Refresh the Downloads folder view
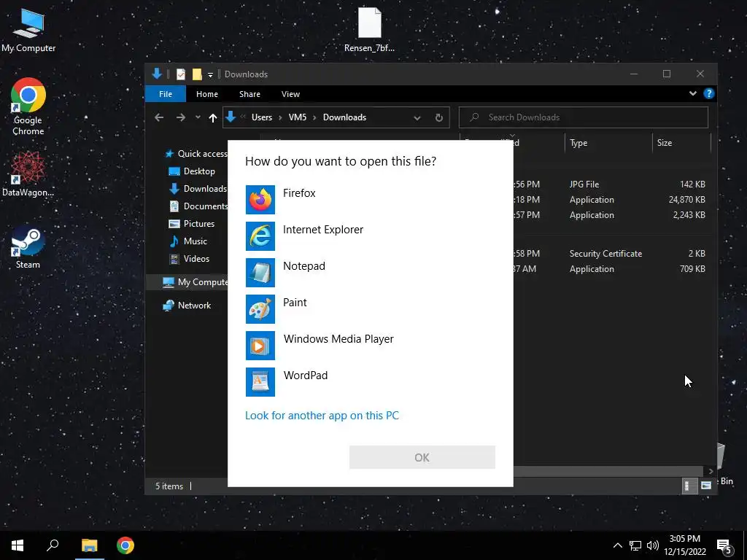The image size is (747, 560). pos(438,117)
